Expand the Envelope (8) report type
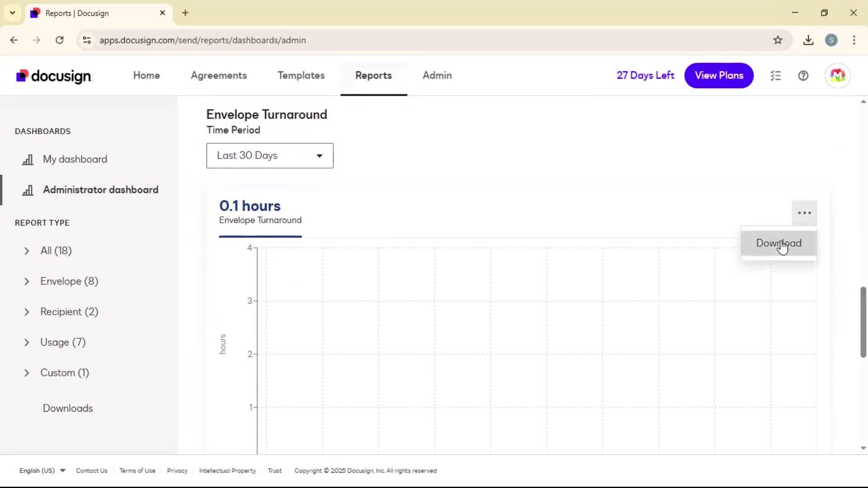868x488 pixels. pyautogui.click(x=27, y=282)
